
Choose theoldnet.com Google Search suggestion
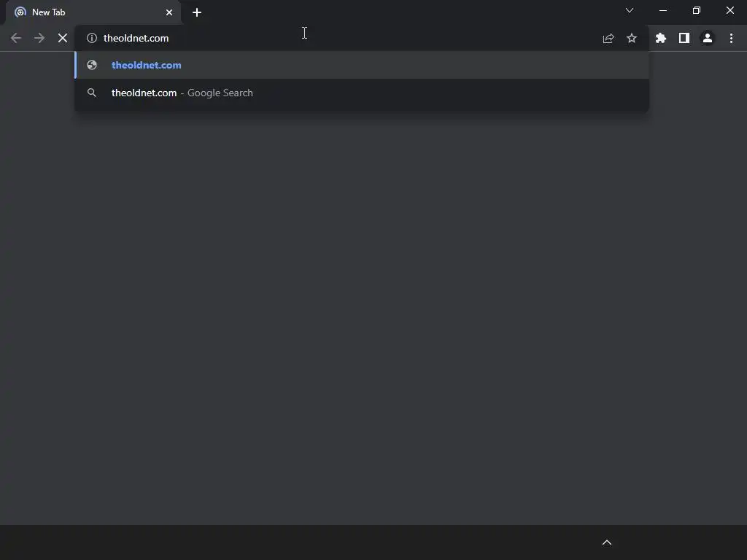tap(362, 93)
